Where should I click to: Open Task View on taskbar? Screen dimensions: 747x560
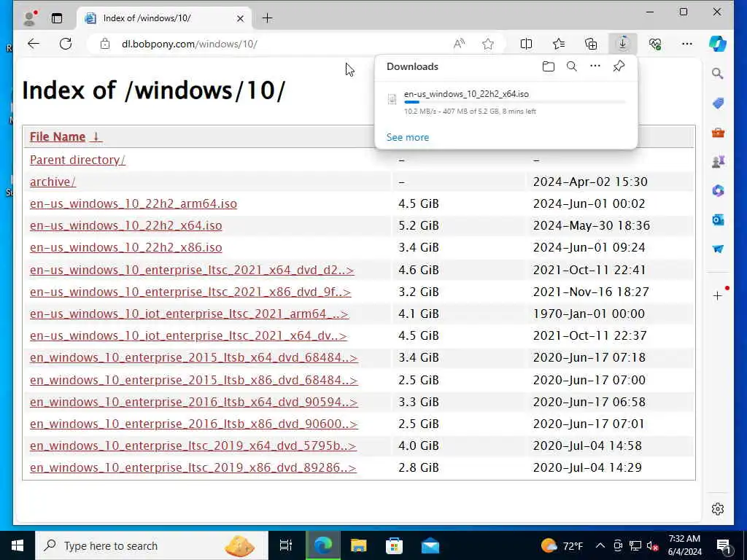click(x=285, y=545)
